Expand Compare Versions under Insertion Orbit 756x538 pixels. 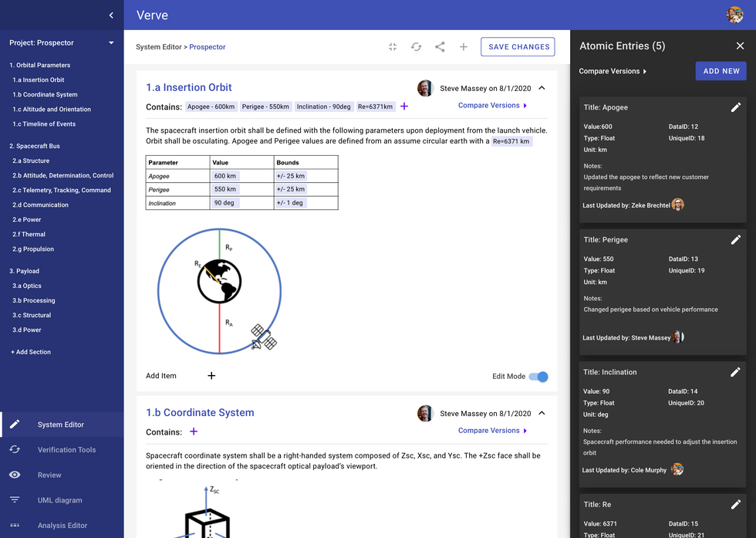[492, 105]
